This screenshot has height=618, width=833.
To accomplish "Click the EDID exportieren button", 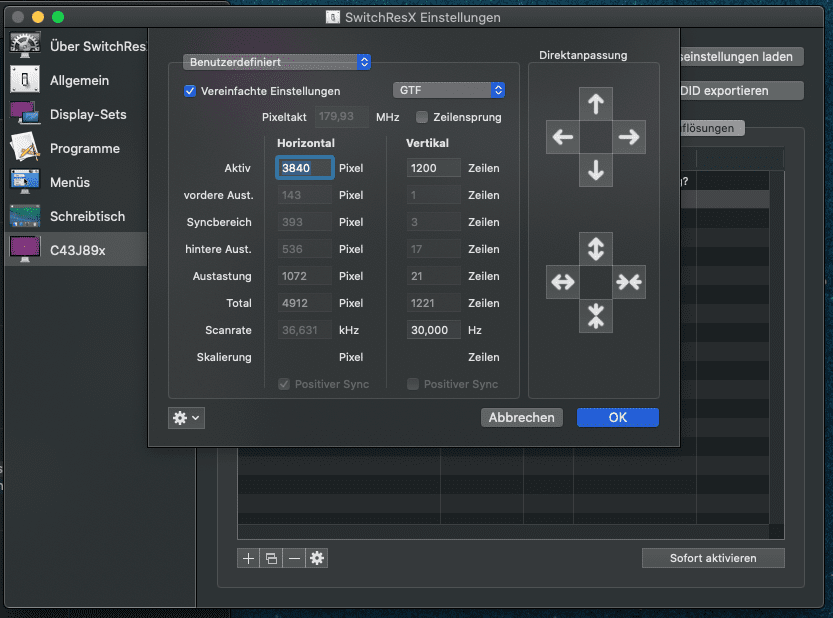I will tap(741, 90).
